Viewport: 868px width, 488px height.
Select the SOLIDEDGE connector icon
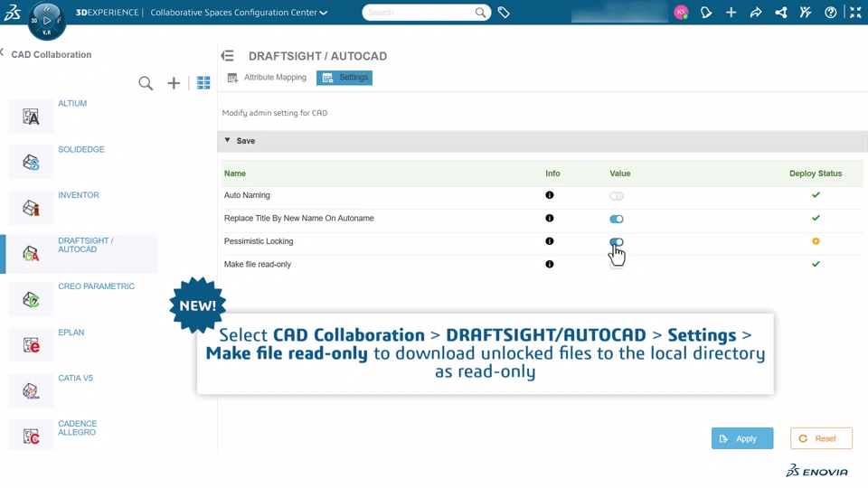click(31, 162)
